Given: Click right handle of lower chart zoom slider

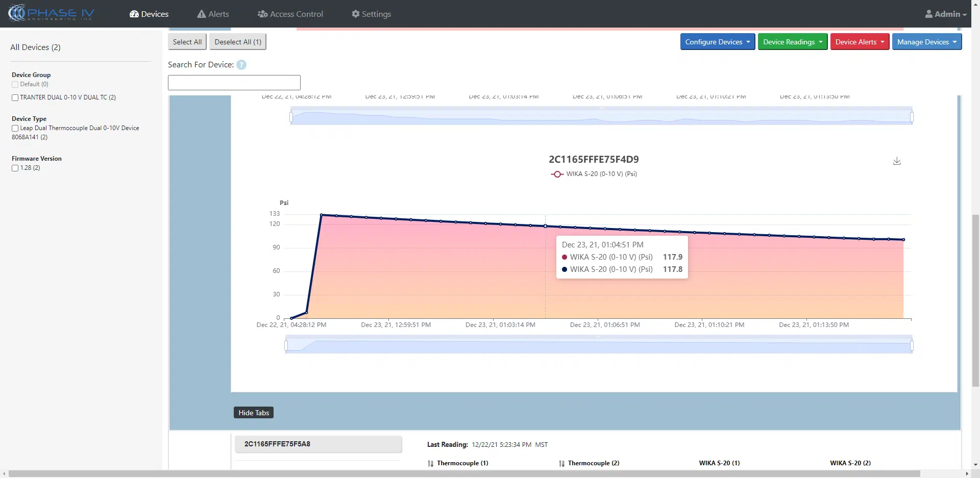Looking at the screenshot, I should coord(912,346).
